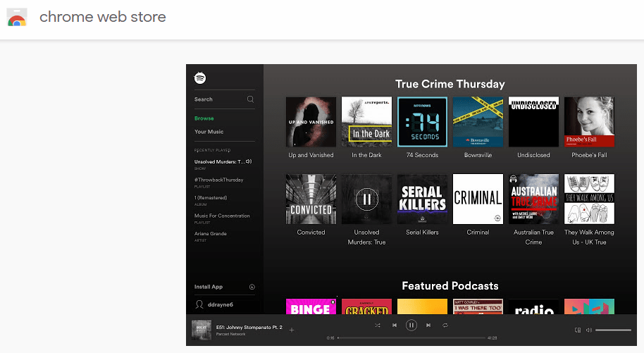This screenshot has width=644, height=353.
Task: Open the Browse section
Action: coord(204,118)
